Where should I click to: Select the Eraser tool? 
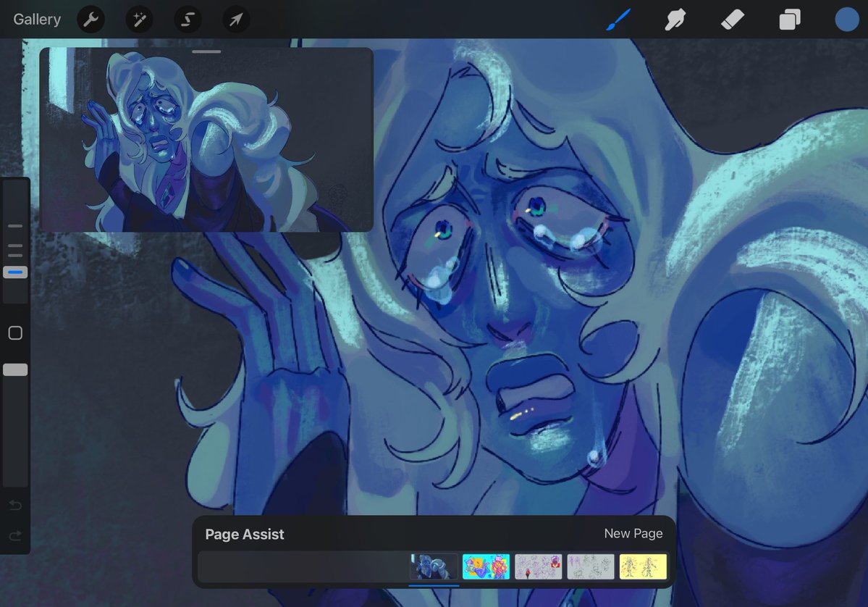733,20
